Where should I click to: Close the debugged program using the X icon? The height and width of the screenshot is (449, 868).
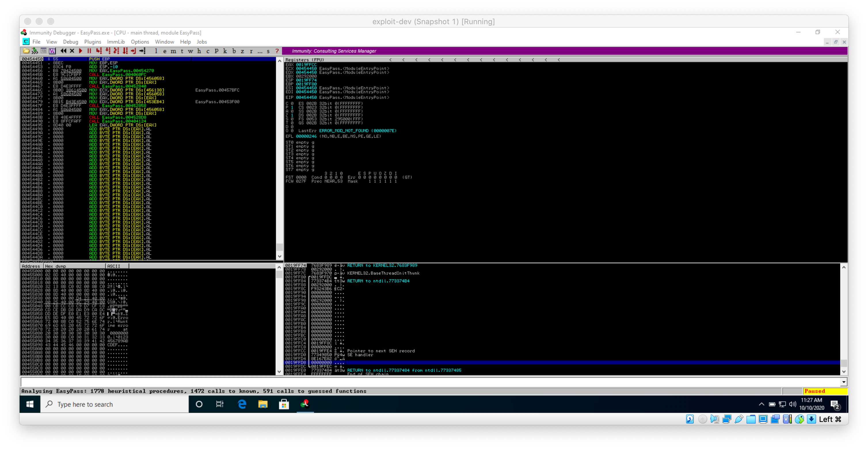tap(72, 51)
